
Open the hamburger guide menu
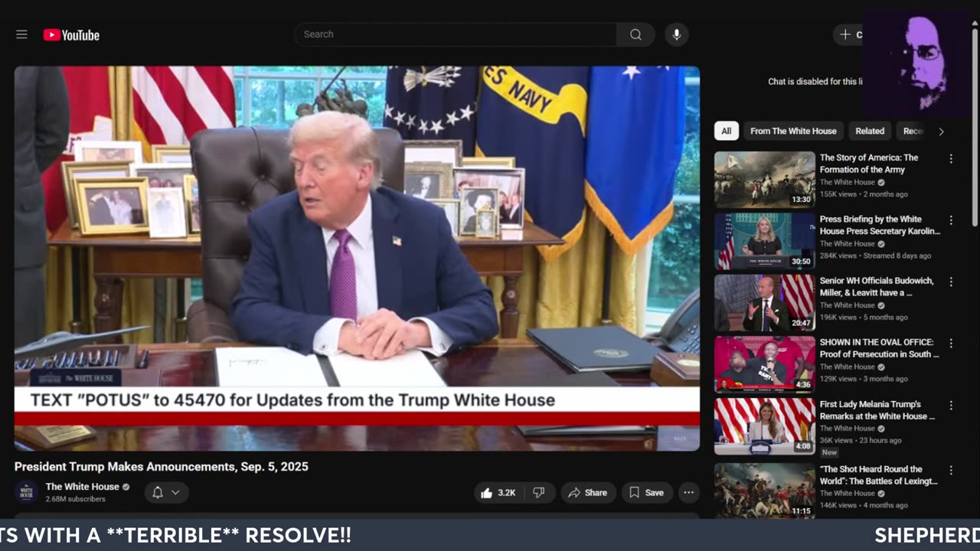point(21,34)
